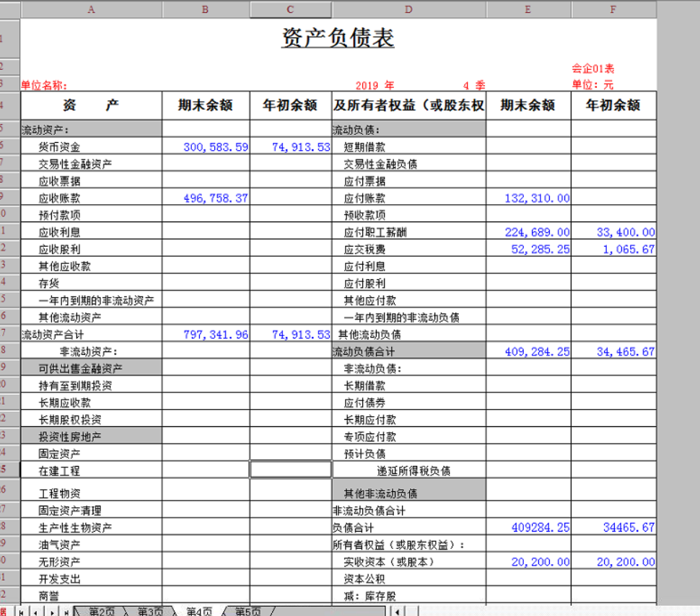Click the 2019 年 cell
Image resolution: width=700 pixels, height=616 pixels.
point(375,85)
